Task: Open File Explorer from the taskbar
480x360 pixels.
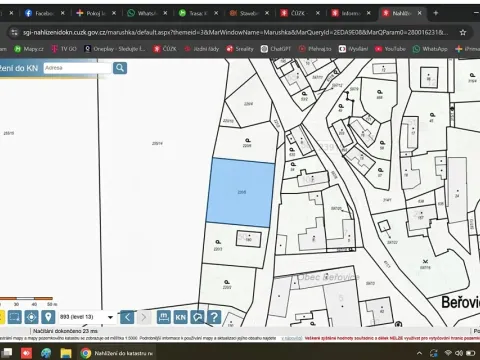Action: tap(66, 353)
